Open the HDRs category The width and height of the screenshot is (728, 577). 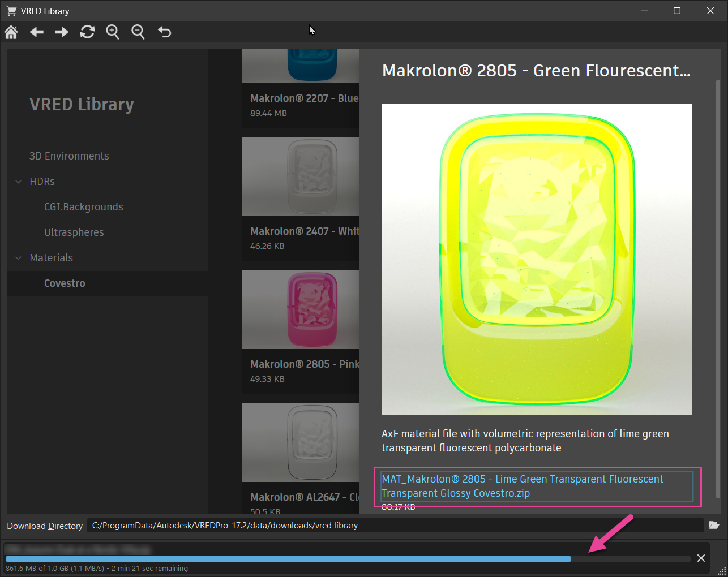(x=42, y=182)
